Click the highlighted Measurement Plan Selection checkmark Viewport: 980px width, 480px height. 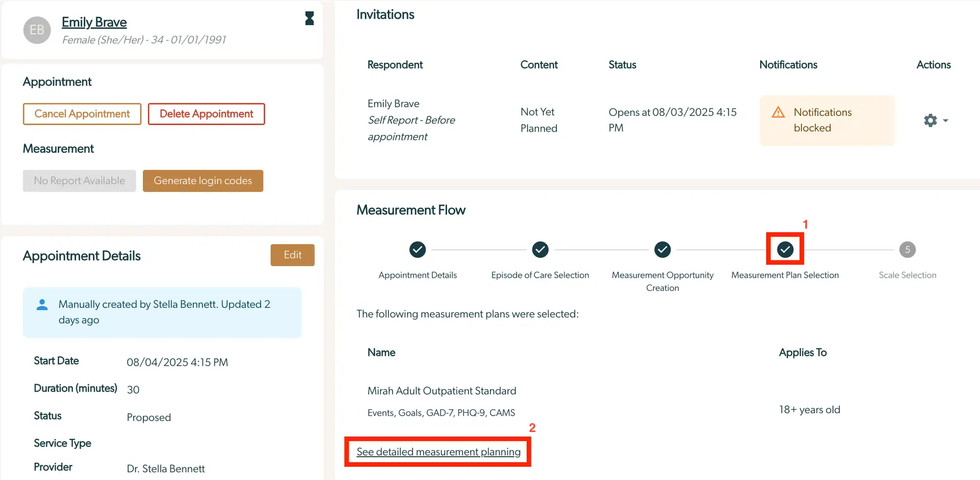785,250
